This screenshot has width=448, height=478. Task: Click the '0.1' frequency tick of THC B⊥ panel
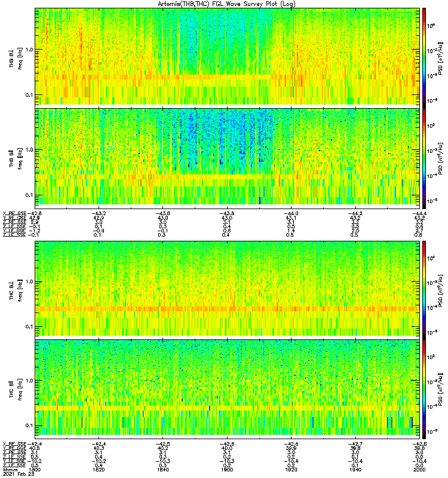[29, 326]
